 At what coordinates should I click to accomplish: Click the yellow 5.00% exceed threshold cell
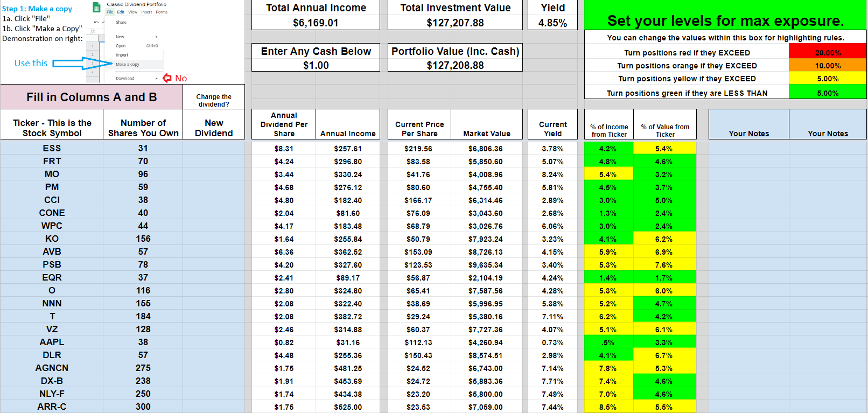[x=828, y=79]
